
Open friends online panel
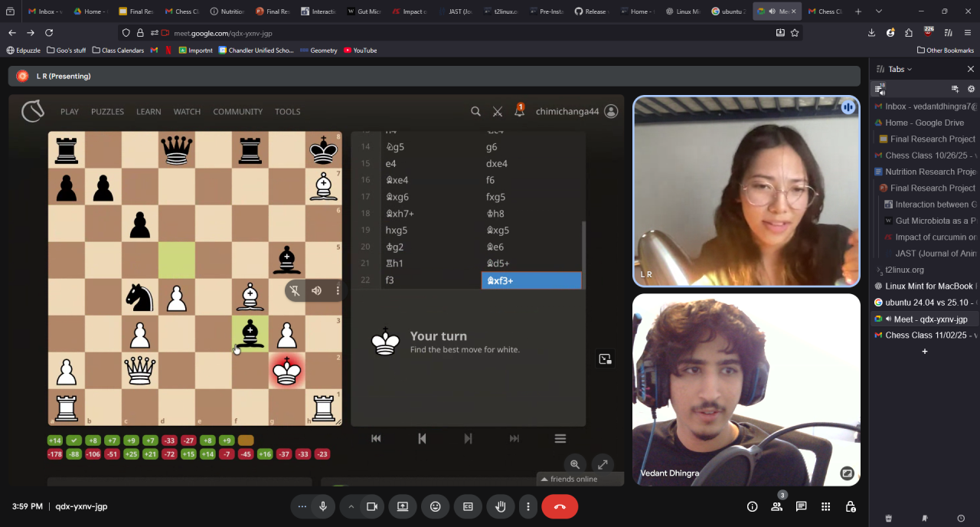(x=580, y=479)
